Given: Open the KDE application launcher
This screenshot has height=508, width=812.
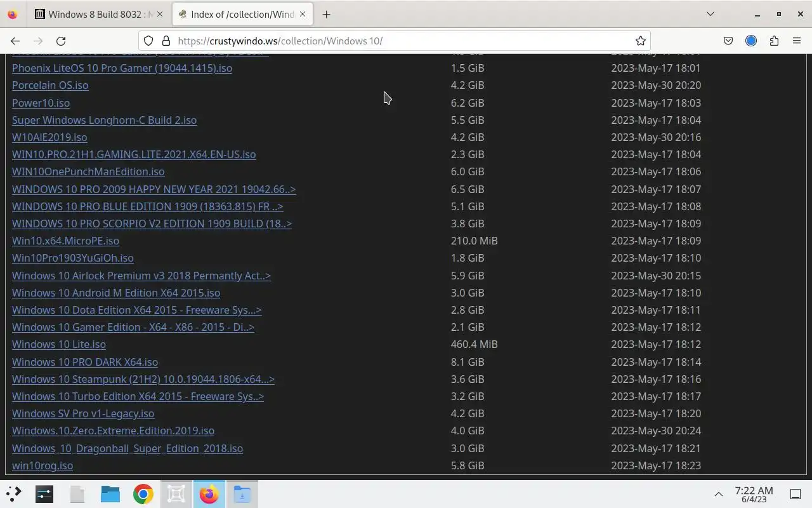Looking at the screenshot, I should (13, 494).
